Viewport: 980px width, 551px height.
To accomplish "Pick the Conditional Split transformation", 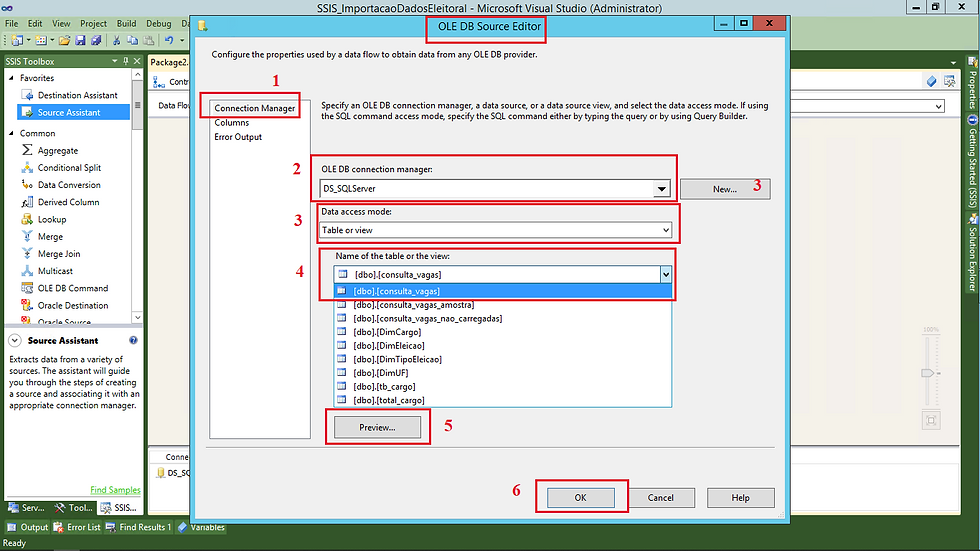I will (x=69, y=167).
